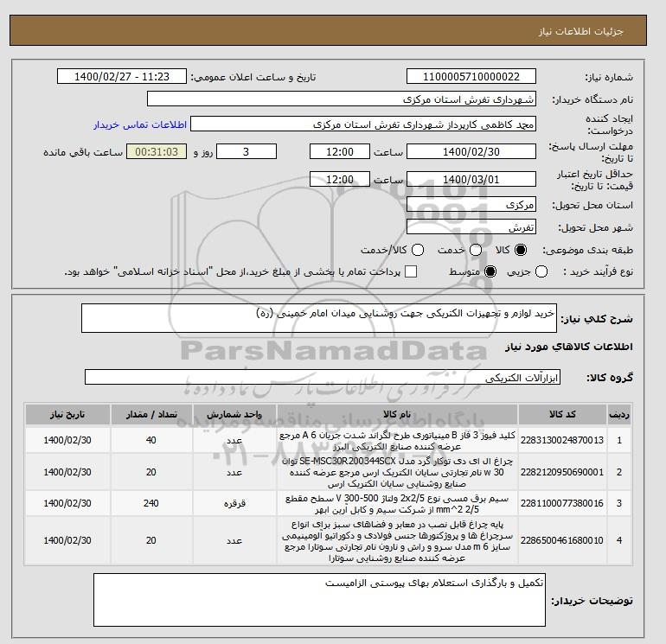
Task: Click the نام کالا column header
Action: pos(397,415)
